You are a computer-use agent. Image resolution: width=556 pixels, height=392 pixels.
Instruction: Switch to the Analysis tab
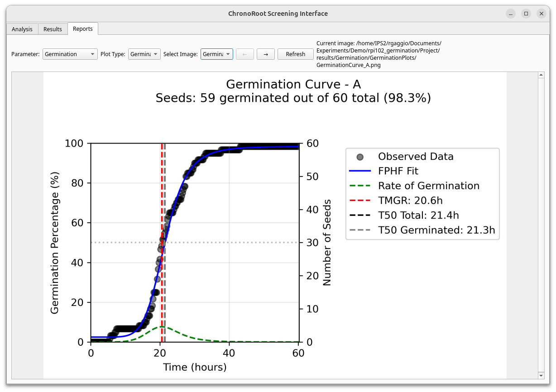click(22, 29)
